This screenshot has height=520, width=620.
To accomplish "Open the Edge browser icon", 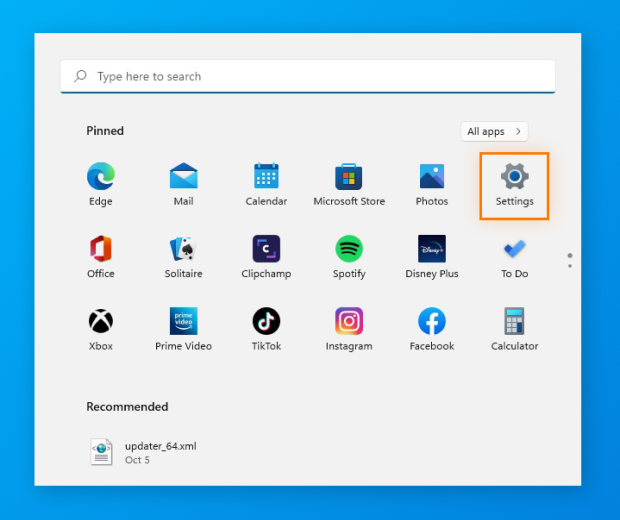I will (x=100, y=178).
